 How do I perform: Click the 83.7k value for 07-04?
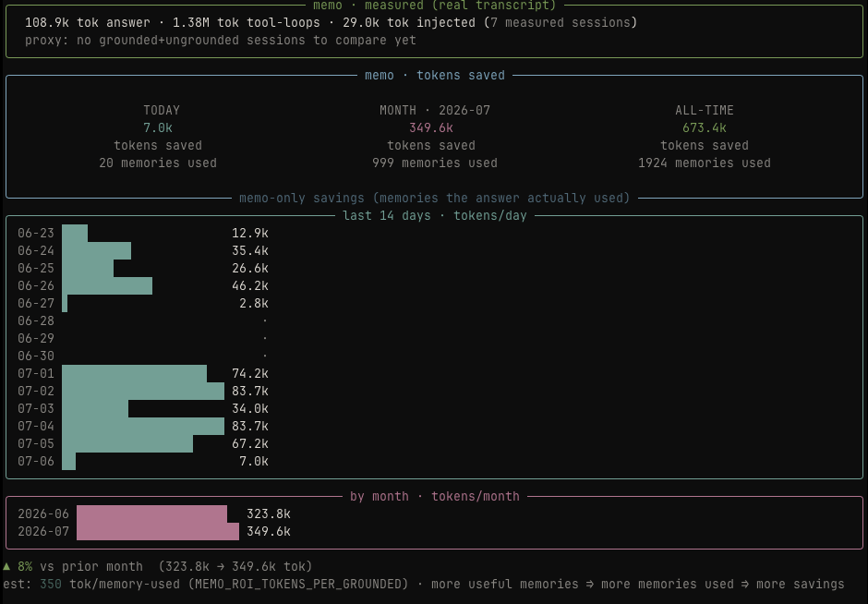(250, 427)
